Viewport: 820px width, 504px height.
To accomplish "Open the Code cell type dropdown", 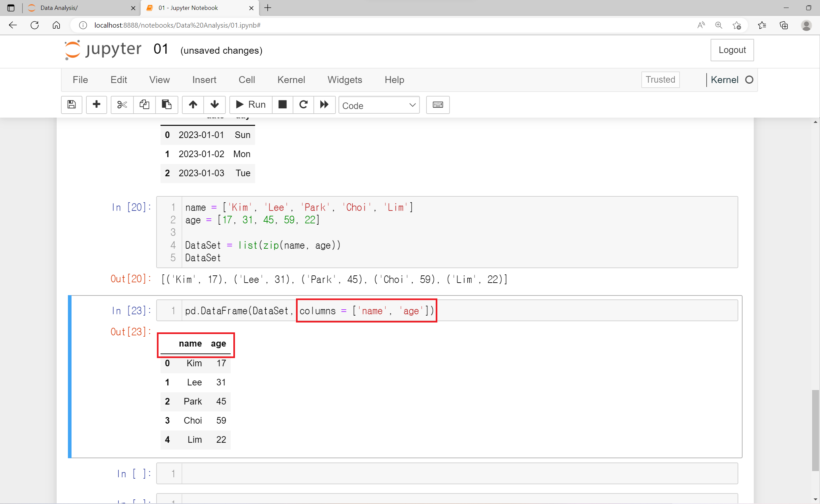I will pyautogui.click(x=379, y=105).
